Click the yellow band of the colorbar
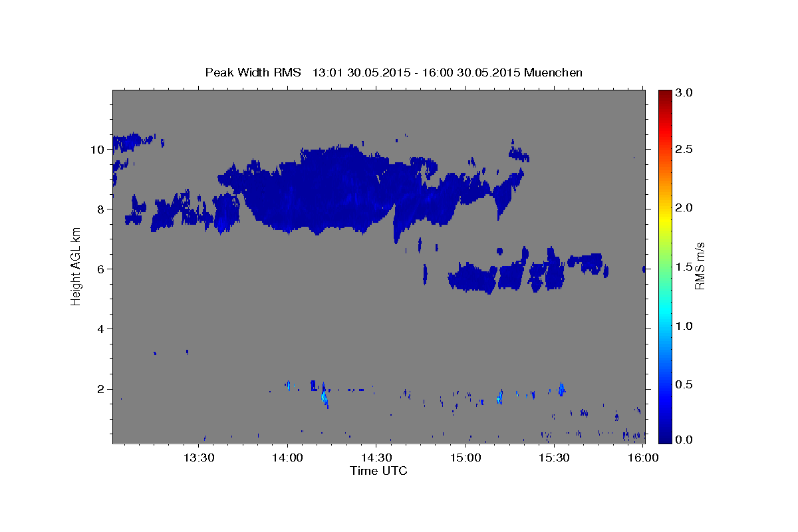 pos(665,217)
